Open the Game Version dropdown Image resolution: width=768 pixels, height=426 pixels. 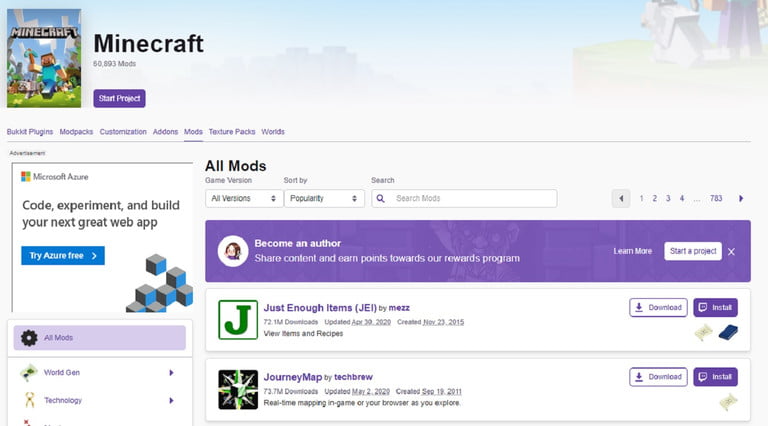click(244, 198)
